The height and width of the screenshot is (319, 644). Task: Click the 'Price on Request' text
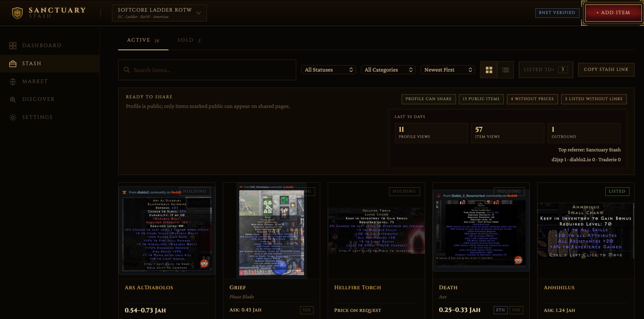[x=357, y=310]
